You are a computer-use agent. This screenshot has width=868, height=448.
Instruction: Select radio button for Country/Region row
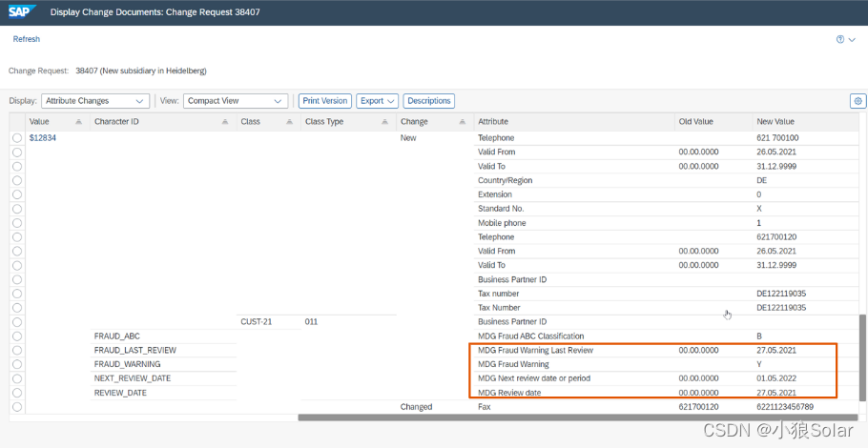pos(17,180)
